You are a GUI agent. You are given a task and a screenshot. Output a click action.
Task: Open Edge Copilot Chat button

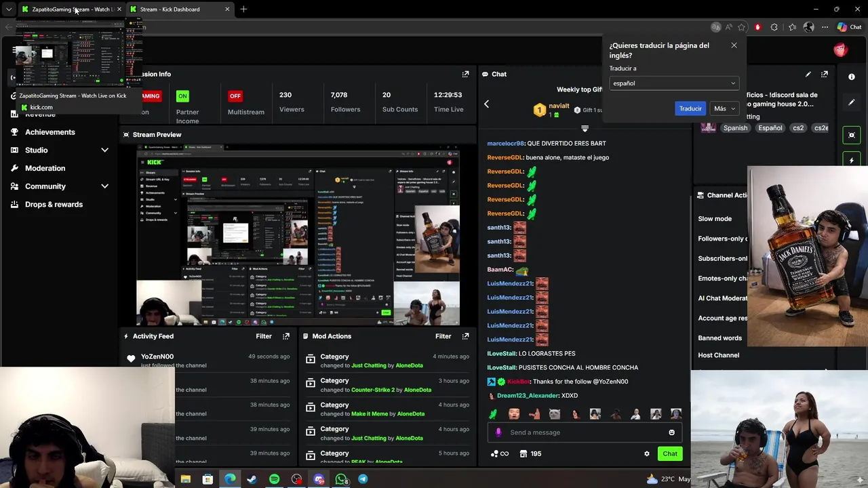(849, 27)
